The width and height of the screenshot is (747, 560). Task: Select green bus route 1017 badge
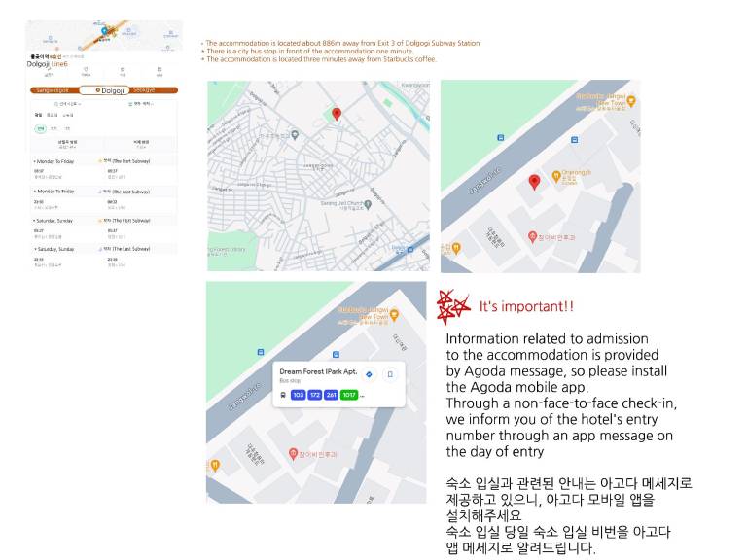point(349,395)
